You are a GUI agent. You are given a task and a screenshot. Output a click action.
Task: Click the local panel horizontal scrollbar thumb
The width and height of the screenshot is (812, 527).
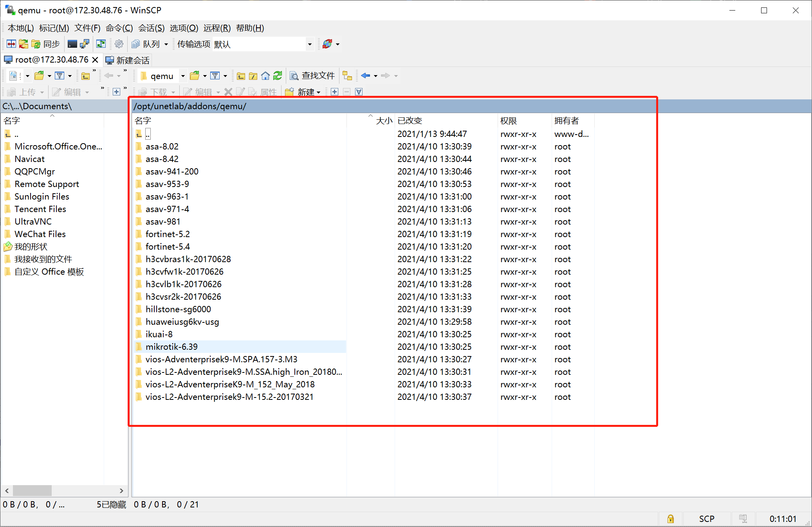click(32, 490)
